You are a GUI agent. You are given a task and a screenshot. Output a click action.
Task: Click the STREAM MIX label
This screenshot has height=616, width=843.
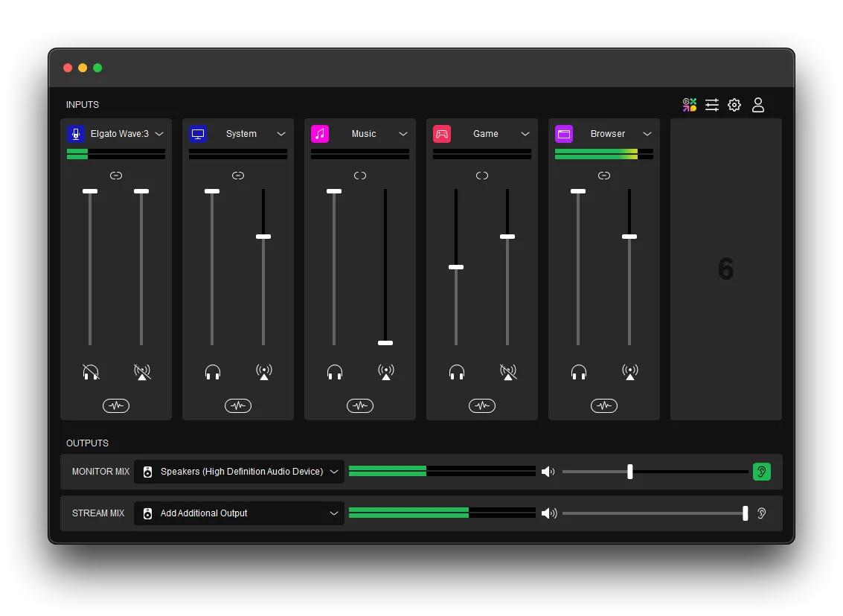[x=98, y=513]
